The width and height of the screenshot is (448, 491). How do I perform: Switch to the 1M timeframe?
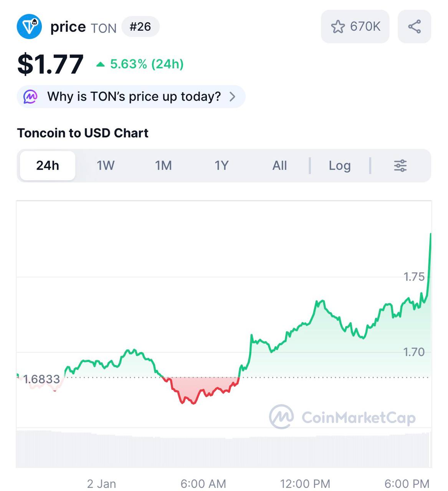pos(163,166)
